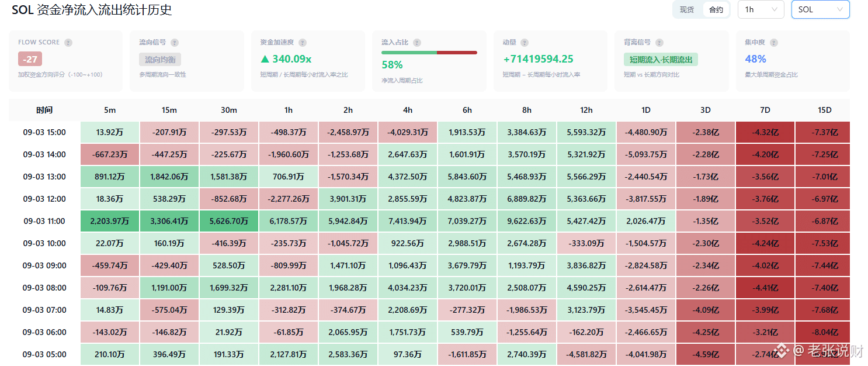Click the help icon beside FLOW SCORE
868x366 pixels.
pyautogui.click(x=68, y=43)
